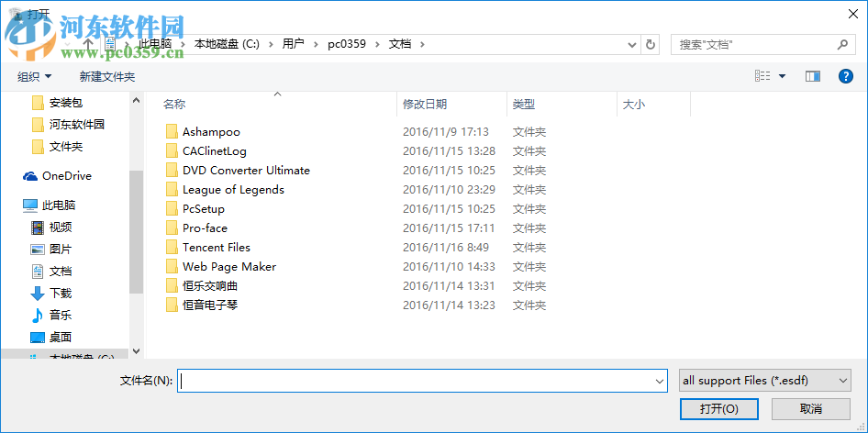
Task: Expand the chevron after 文档 in path
Action: point(422,44)
